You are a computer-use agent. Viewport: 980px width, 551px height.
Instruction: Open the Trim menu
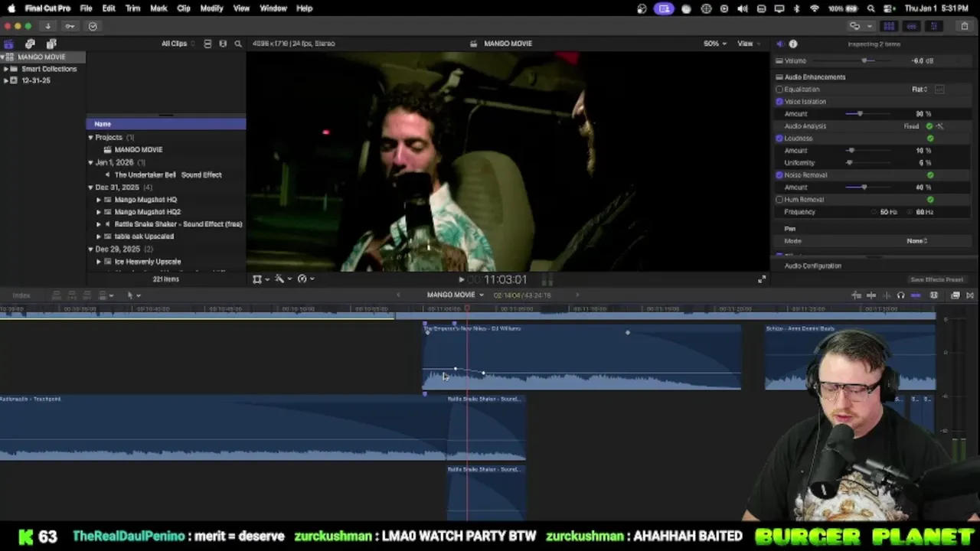[132, 8]
